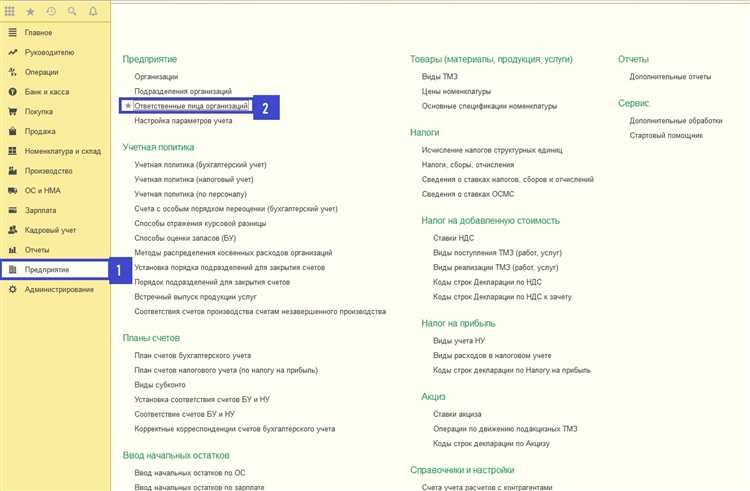
Task: Open Организации link
Action: point(156,76)
